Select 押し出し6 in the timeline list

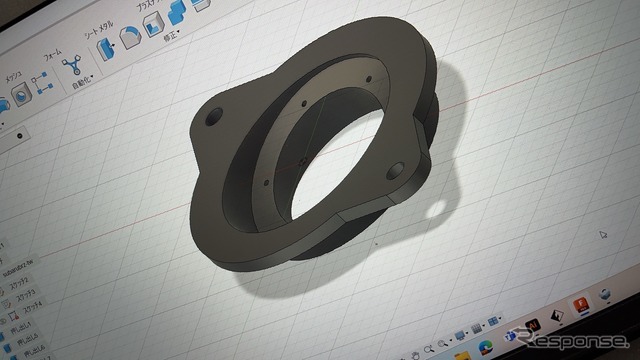coord(34,351)
